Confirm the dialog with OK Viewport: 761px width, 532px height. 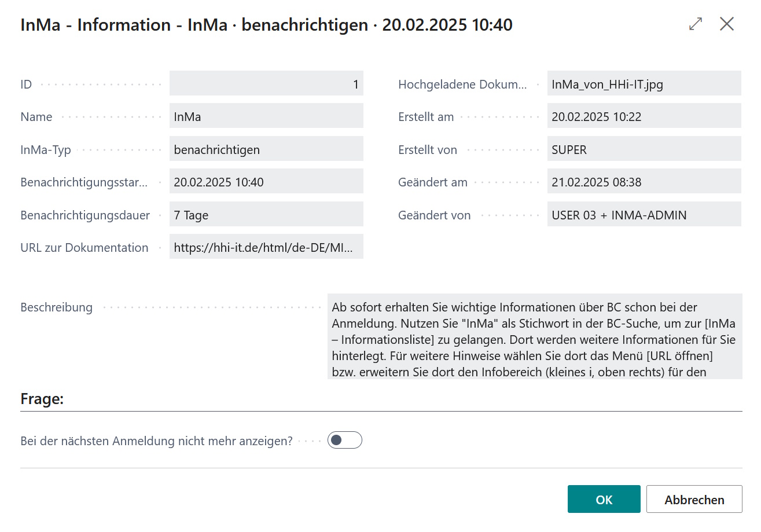[604, 499]
